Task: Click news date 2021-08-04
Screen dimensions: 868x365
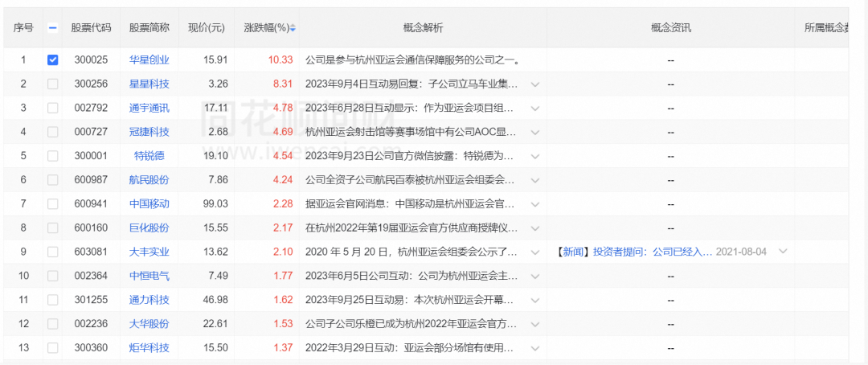Action: click(x=741, y=252)
